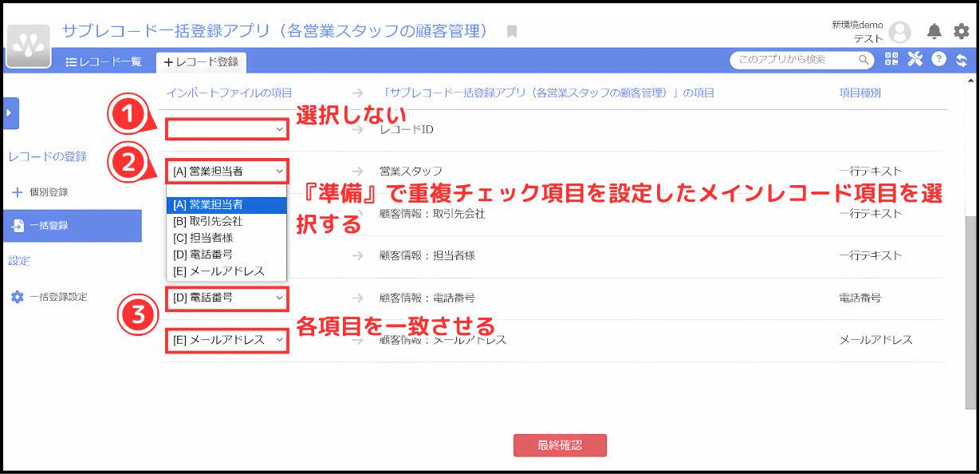Click the 電話番号 type in 項目種別 column

860,298
